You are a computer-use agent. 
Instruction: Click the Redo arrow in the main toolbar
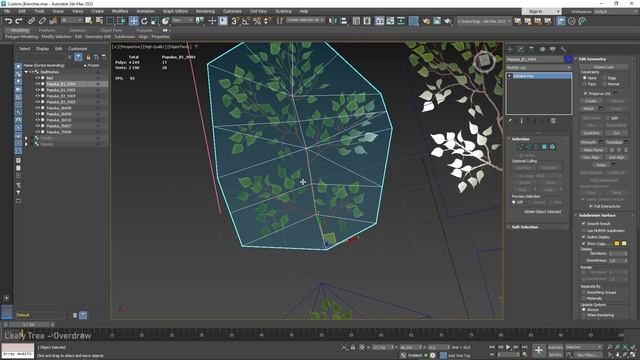pyautogui.click(x=19, y=21)
